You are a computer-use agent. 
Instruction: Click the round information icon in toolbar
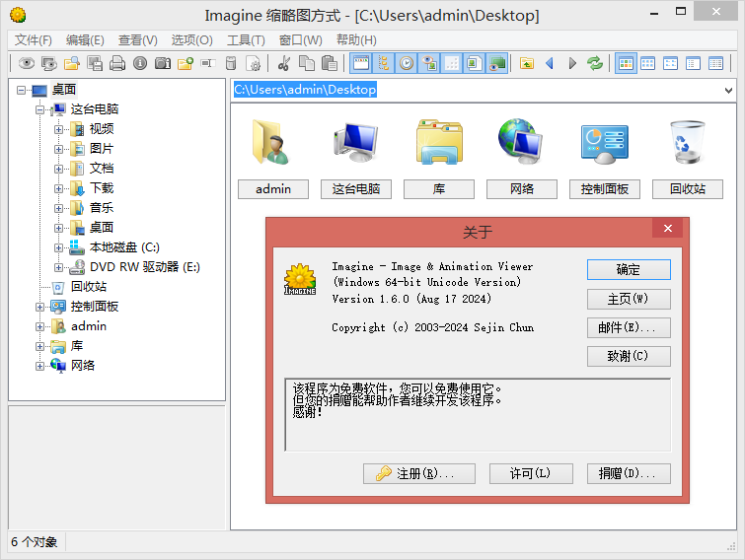coord(140,63)
